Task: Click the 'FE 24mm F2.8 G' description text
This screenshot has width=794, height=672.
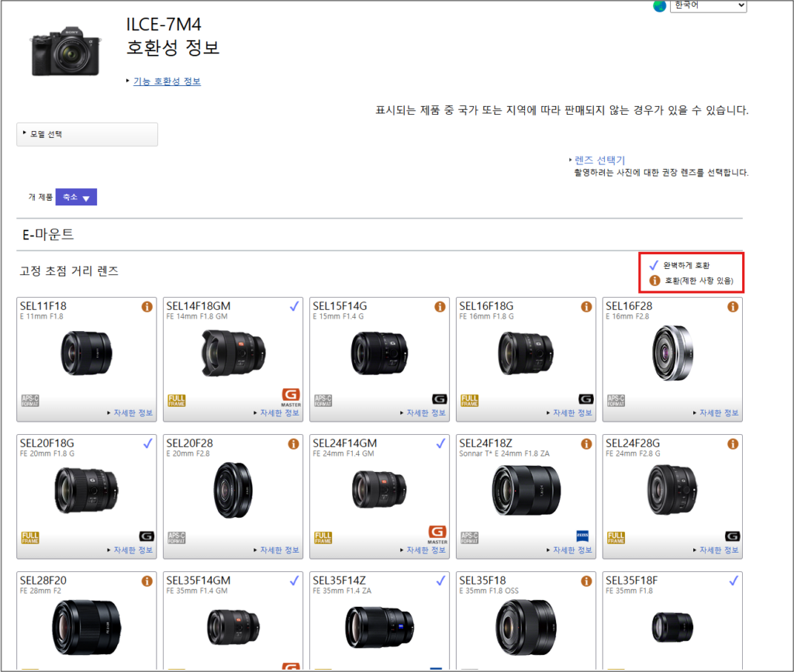Action: [x=633, y=453]
